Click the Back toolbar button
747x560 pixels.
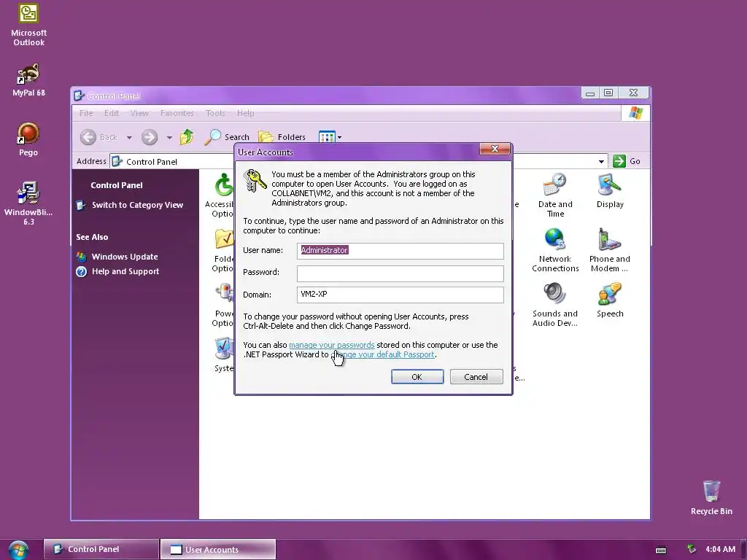point(98,137)
